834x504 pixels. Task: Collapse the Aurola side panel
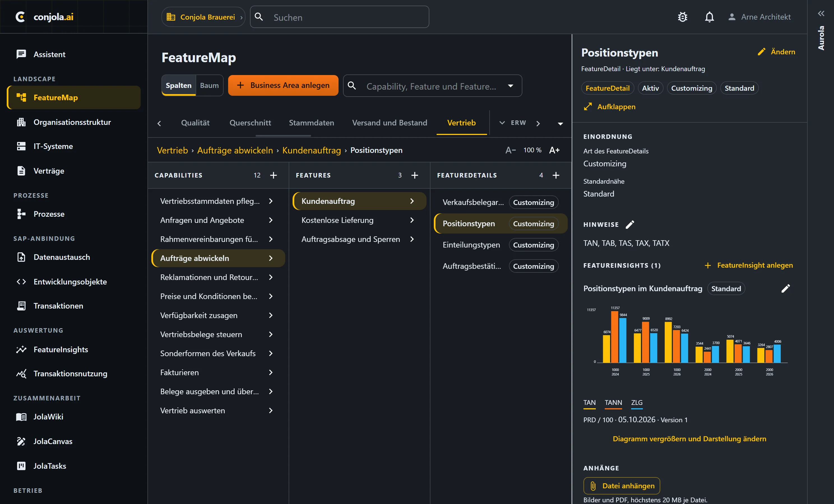(x=821, y=13)
